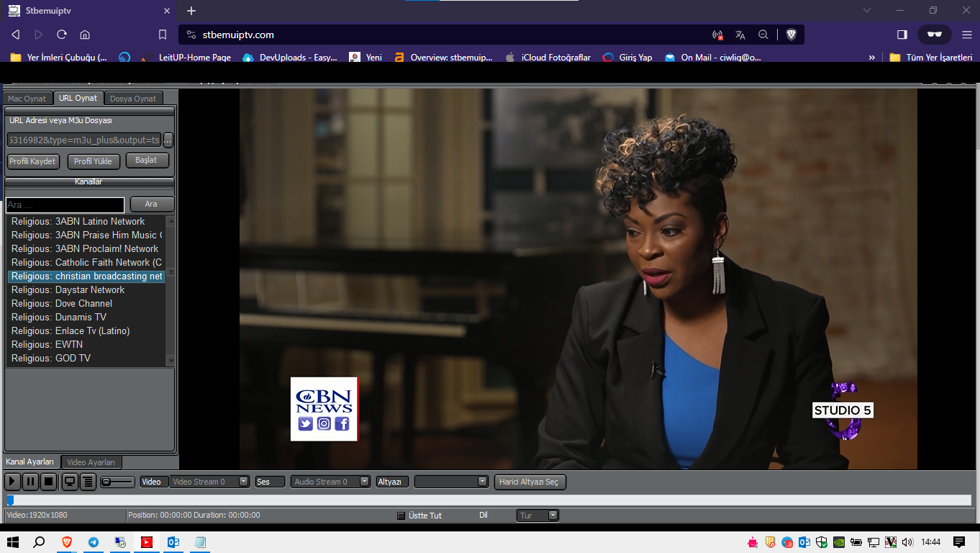Click the channel list up scroll arrow
This screenshot has height=553, width=980.
point(171,220)
